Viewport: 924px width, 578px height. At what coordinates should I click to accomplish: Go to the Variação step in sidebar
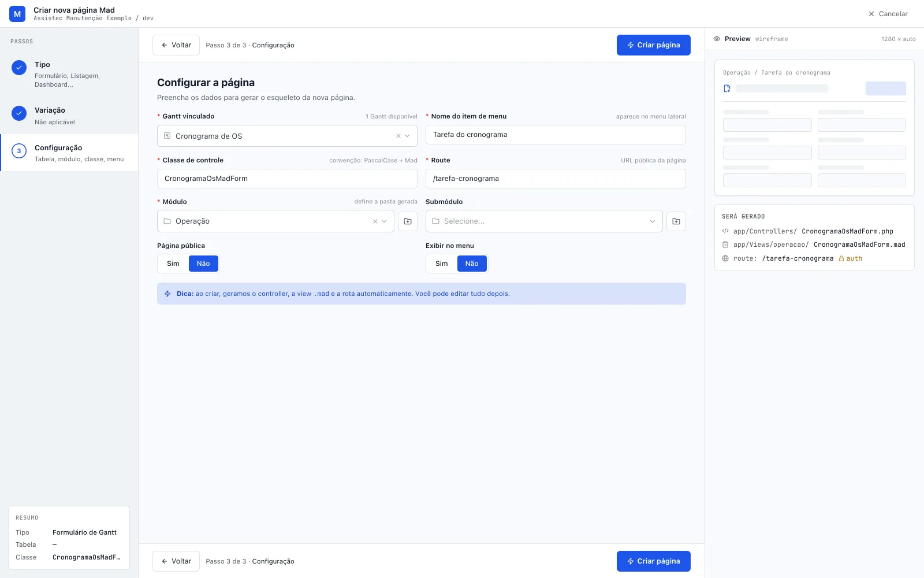[x=69, y=116]
